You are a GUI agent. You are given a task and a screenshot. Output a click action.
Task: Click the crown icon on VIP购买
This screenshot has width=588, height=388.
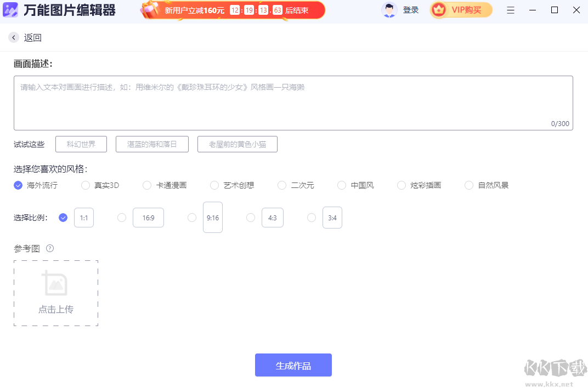(x=438, y=9)
